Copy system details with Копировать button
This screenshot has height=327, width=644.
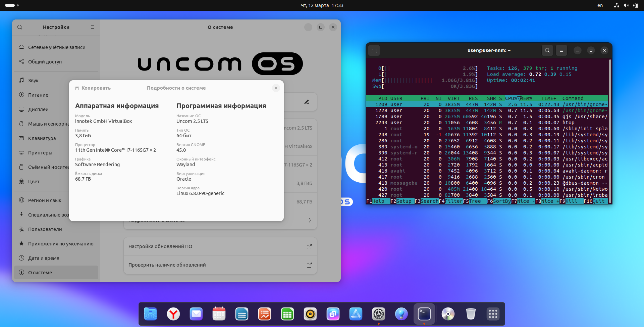click(93, 88)
